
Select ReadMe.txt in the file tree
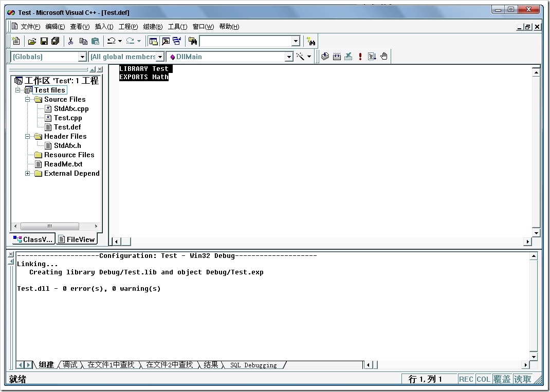tap(63, 164)
